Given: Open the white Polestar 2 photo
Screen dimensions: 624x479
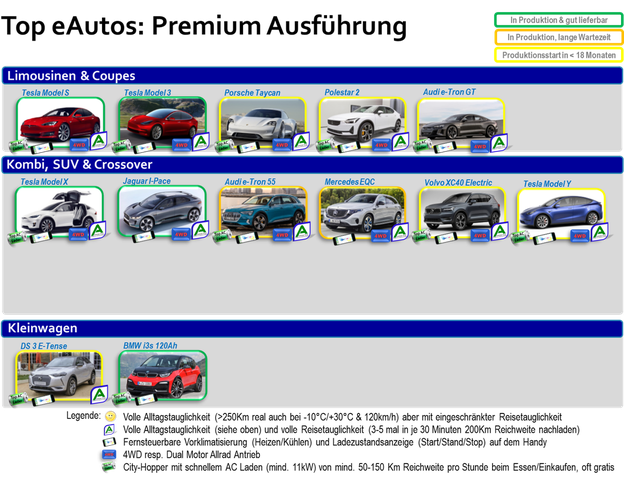Looking at the screenshot, I should pos(363,122).
